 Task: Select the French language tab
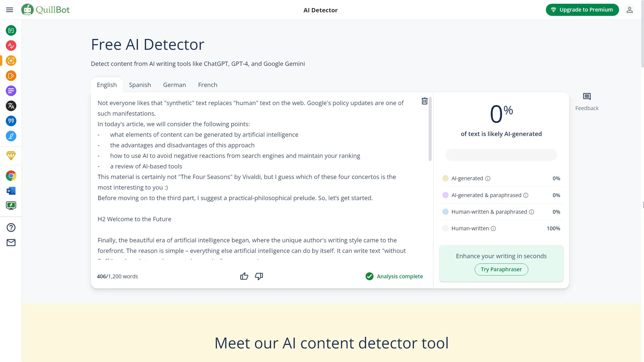[208, 85]
